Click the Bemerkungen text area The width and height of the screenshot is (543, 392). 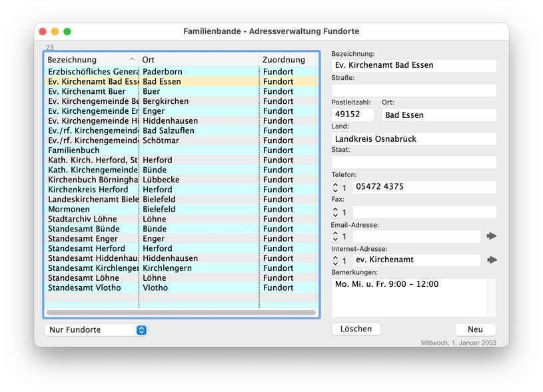tap(409, 297)
